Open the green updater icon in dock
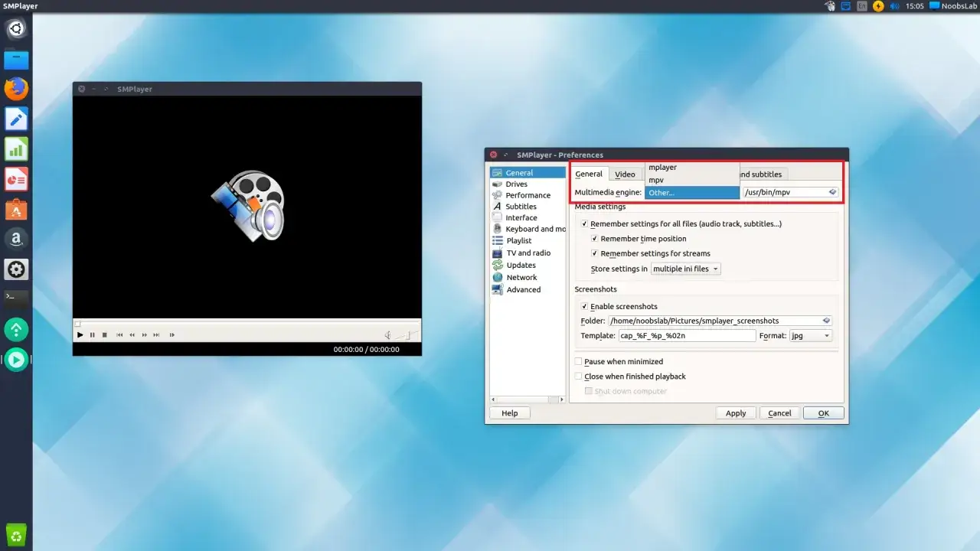980x551 pixels. (16, 329)
